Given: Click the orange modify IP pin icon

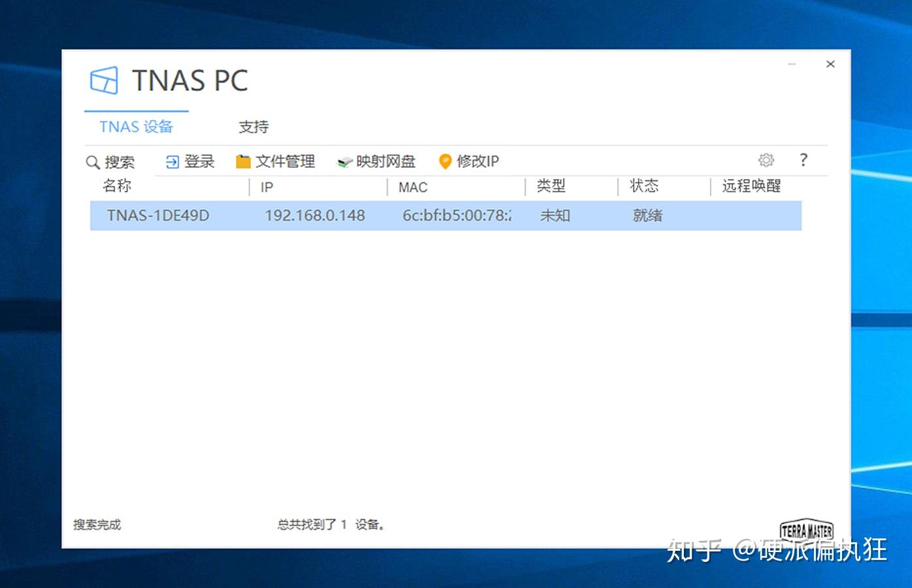Looking at the screenshot, I should point(445,161).
